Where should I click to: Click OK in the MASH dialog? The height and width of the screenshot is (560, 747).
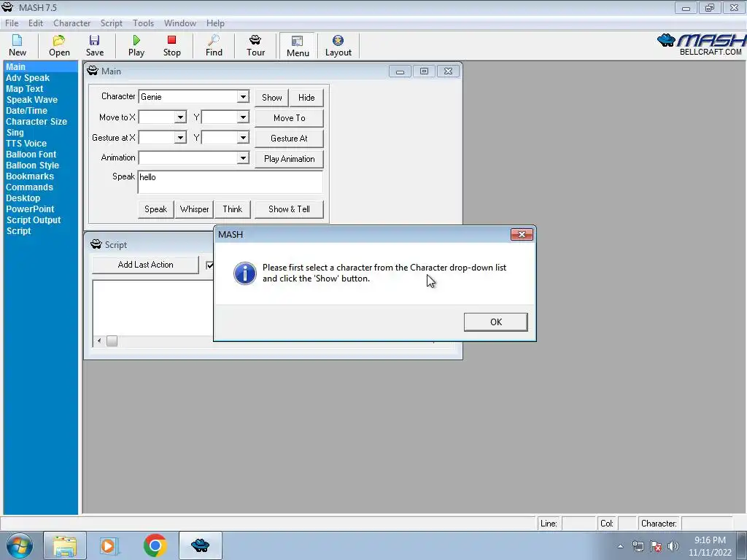pos(495,322)
